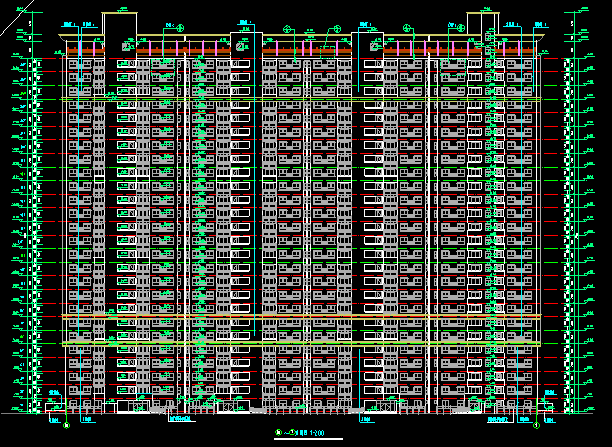Select the detail index bubble beside the leftmost cyan roof label

click(x=180, y=28)
